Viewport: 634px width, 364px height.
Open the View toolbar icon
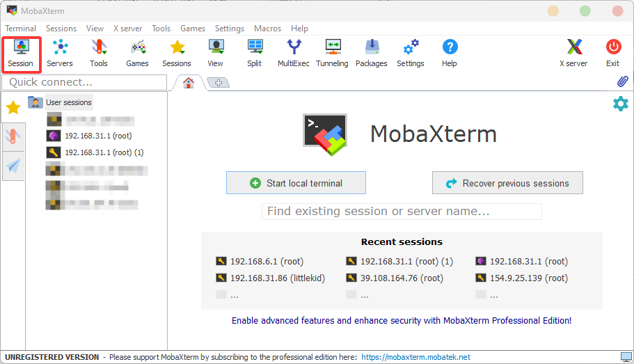(216, 54)
